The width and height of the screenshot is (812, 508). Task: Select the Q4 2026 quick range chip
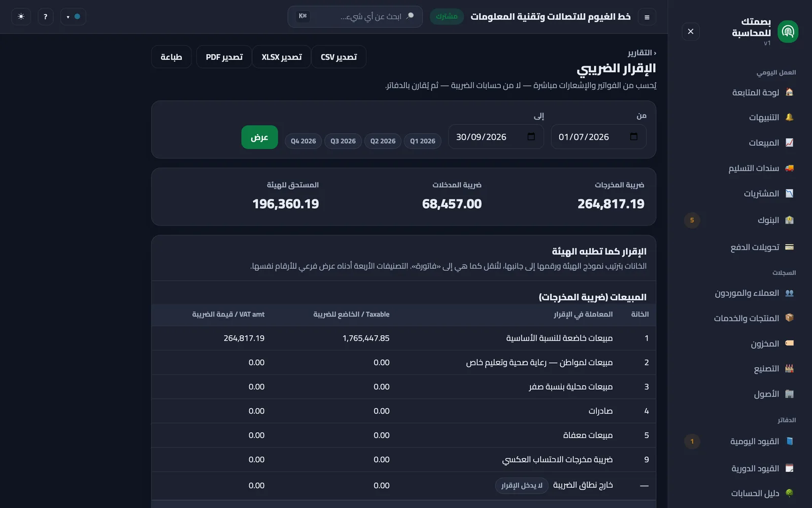[x=303, y=141]
